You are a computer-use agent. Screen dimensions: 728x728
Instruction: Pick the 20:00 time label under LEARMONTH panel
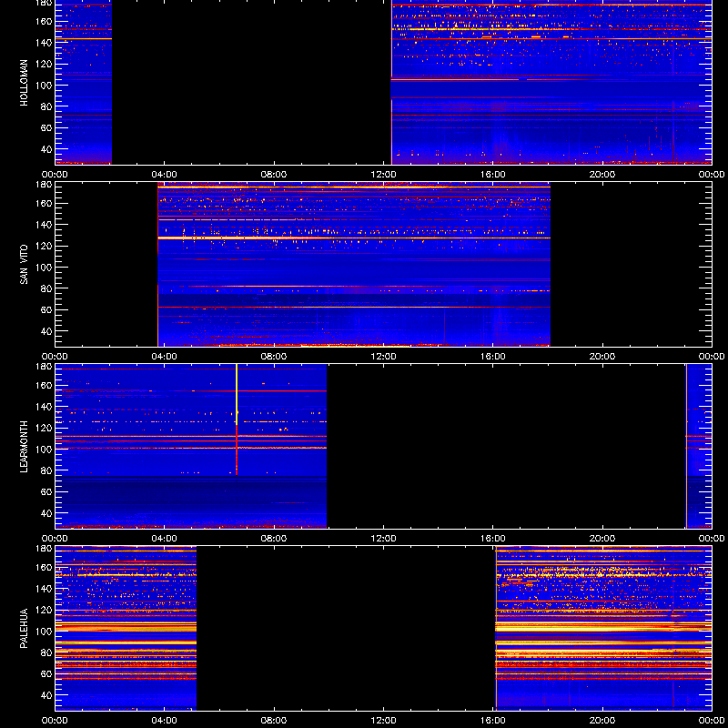(602, 539)
